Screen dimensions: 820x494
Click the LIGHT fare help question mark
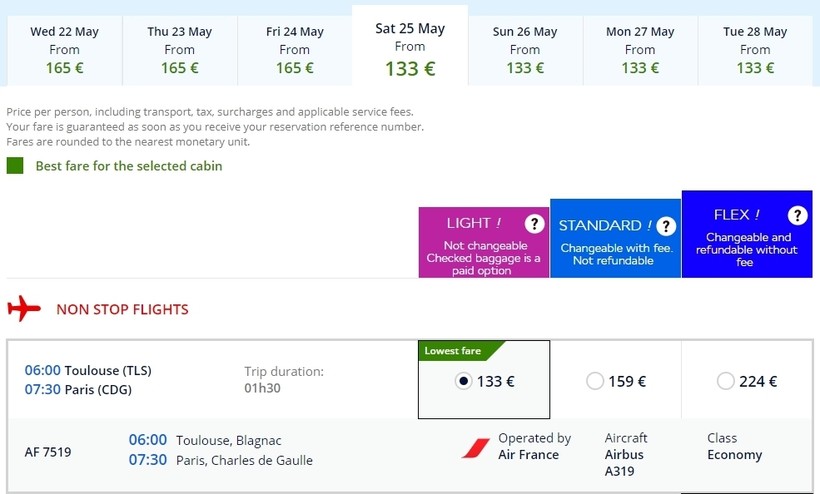point(535,223)
